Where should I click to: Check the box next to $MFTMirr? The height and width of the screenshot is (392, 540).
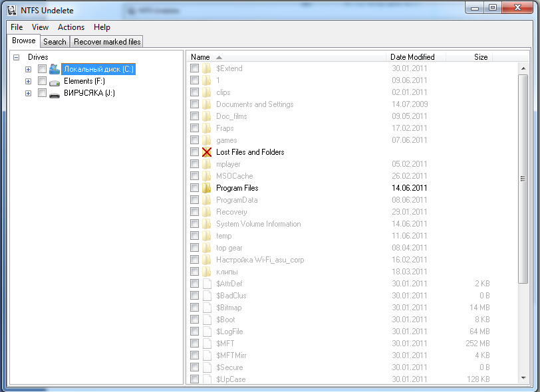click(195, 355)
